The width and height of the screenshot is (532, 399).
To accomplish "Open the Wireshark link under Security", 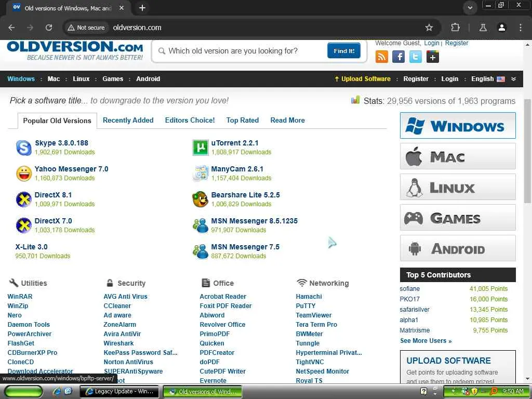I will tap(118, 343).
